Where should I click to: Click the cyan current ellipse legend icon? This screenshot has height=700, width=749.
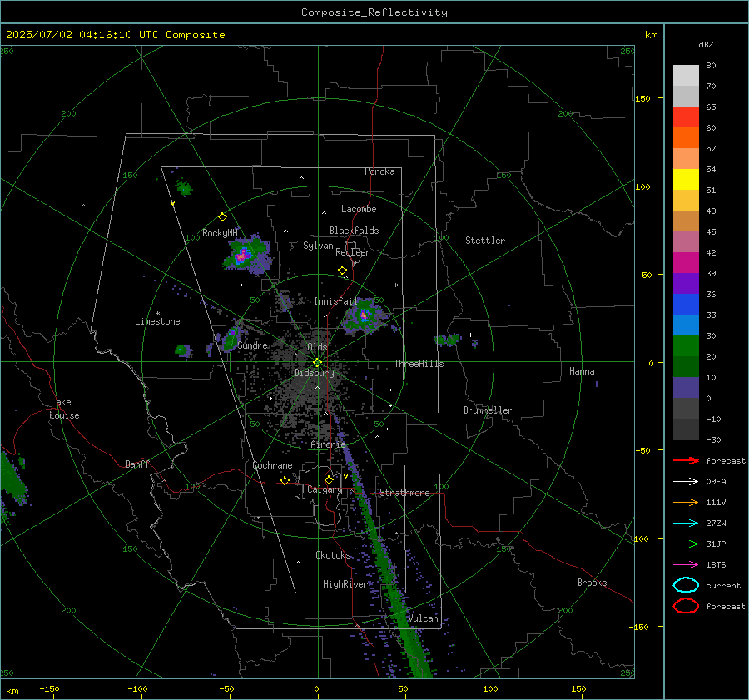(686, 585)
